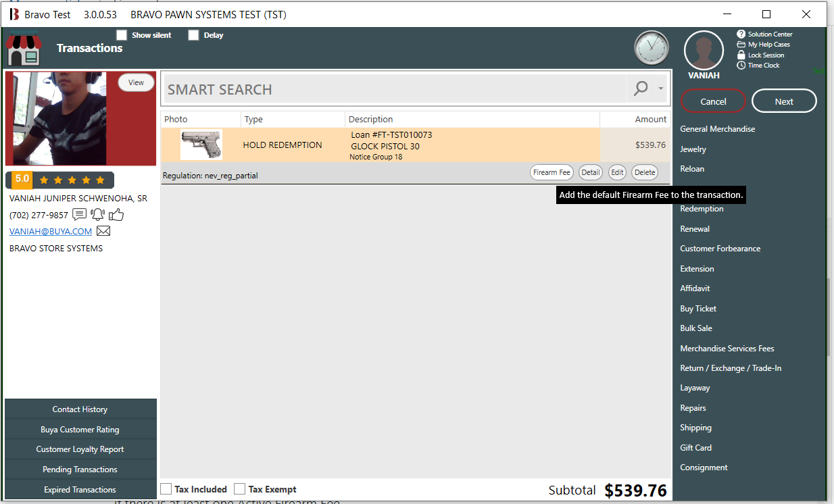Click the text message chat icon
834x504 pixels.
80,215
